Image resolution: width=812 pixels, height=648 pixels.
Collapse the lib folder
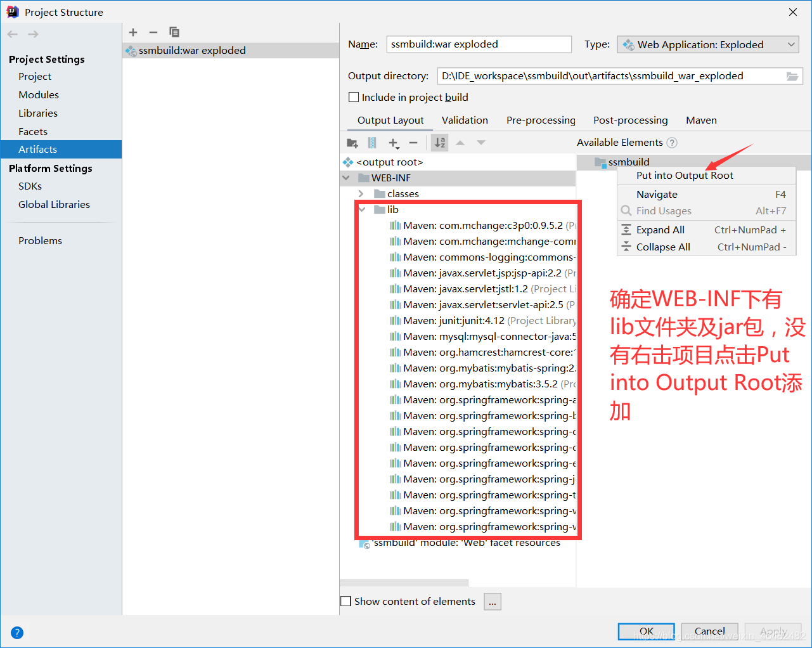click(x=361, y=209)
